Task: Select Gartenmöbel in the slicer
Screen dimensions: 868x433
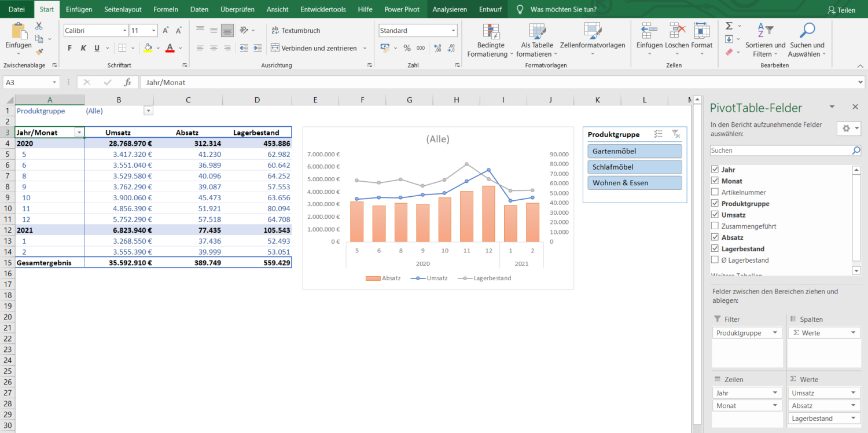Action: (x=634, y=151)
